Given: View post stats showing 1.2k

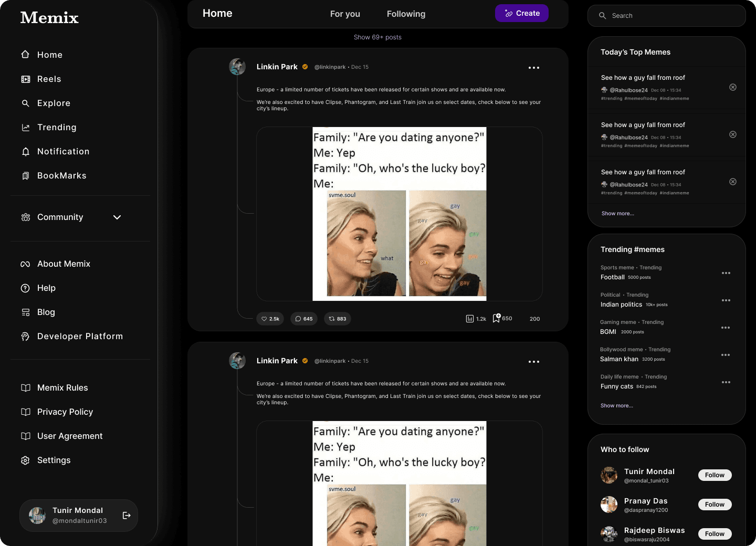Looking at the screenshot, I should click(x=476, y=319).
